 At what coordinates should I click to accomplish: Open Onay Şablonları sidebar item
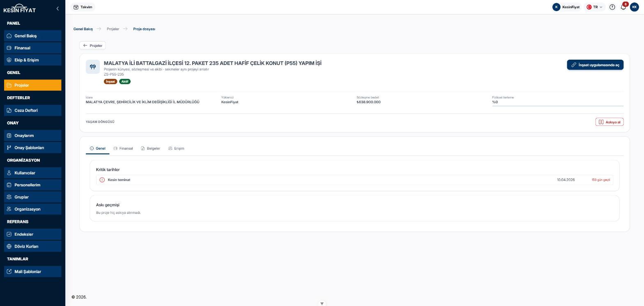click(x=33, y=148)
